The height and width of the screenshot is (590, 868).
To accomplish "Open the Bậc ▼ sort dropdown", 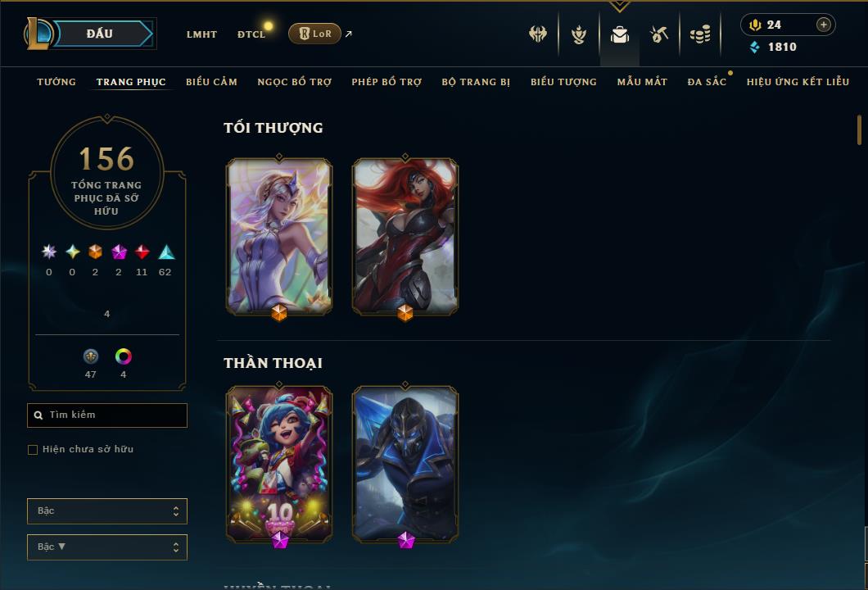I will pyautogui.click(x=106, y=547).
